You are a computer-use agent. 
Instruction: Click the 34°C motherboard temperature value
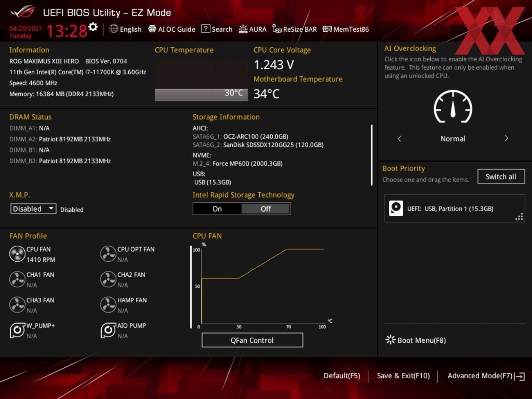pyautogui.click(x=267, y=94)
